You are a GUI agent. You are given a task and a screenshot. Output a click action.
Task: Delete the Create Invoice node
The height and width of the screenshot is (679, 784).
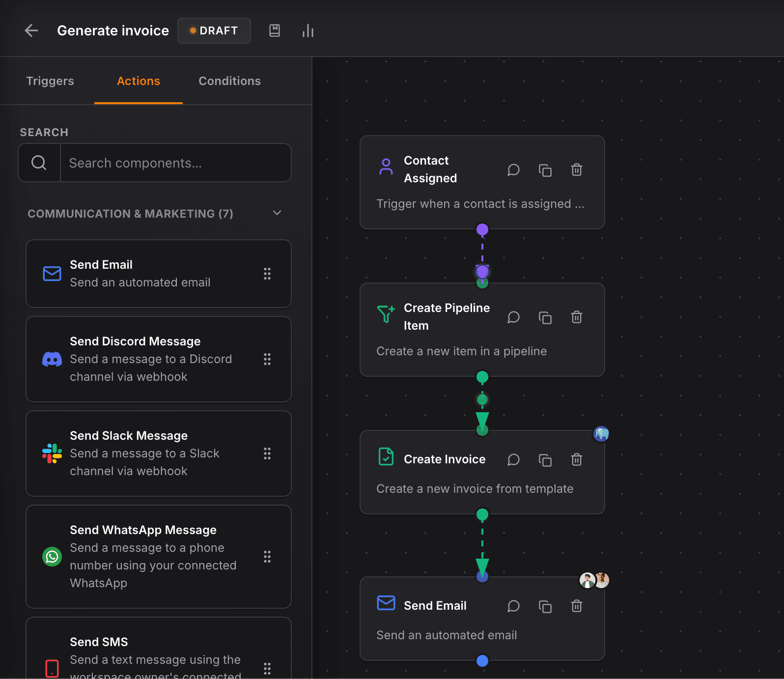click(577, 460)
